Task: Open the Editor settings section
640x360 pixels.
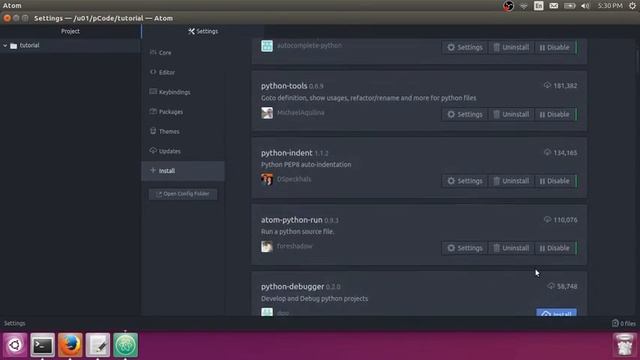Action: pyautogui.click(x=183, y=72)
